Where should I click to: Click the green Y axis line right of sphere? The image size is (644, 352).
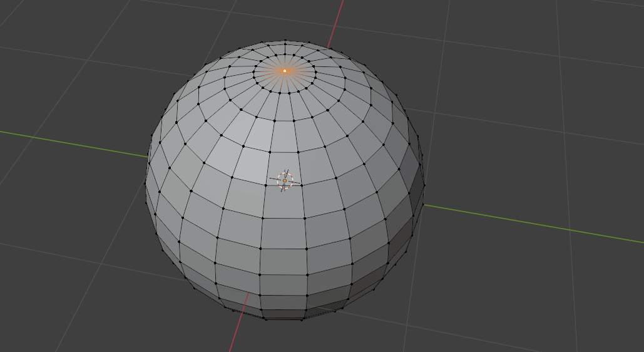click(x=532, y=224)
